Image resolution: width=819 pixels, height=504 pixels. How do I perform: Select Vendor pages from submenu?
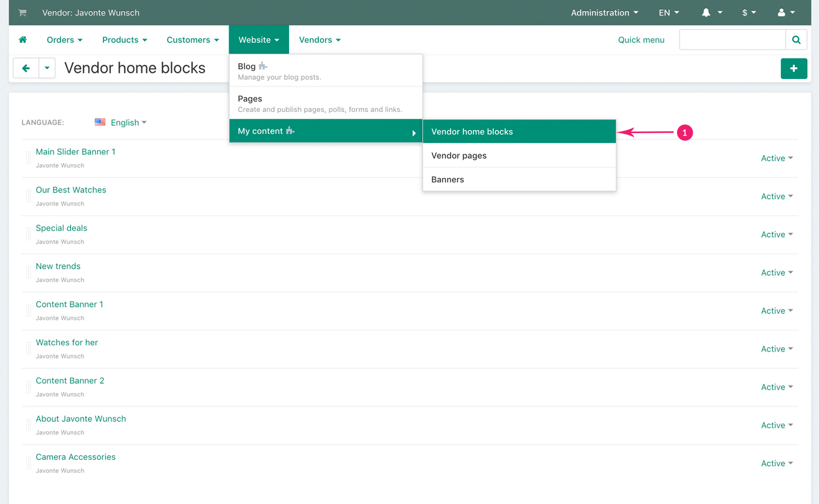(459, 156)
